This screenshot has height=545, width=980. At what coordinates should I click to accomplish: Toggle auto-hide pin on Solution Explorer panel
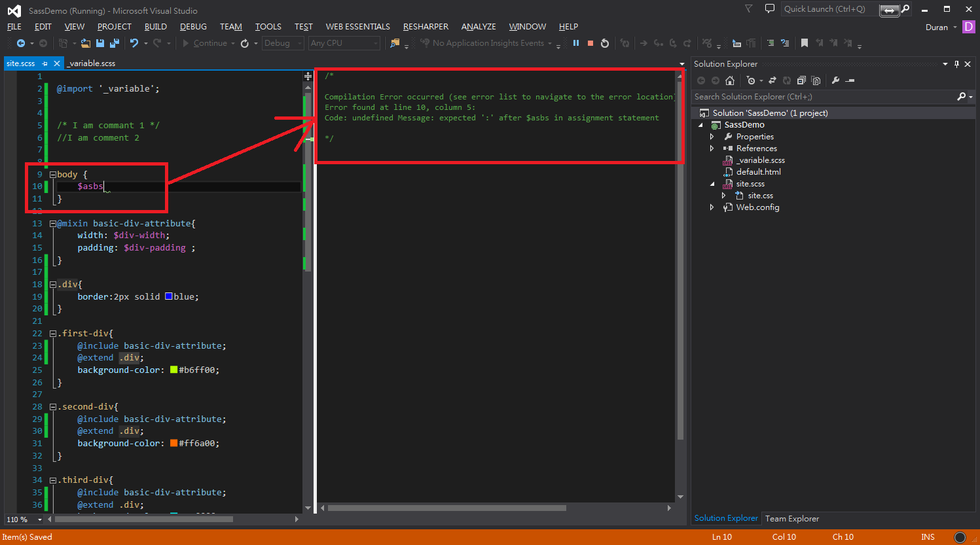[x=956, y=64]
